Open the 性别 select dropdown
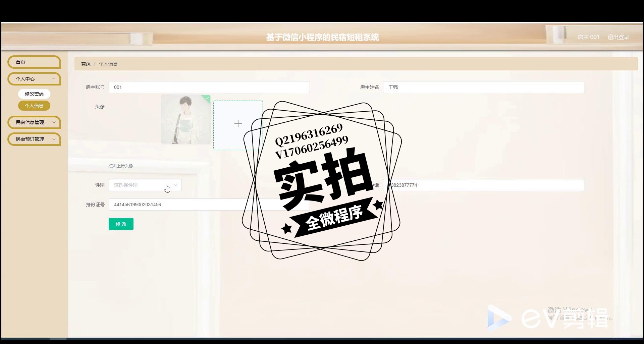The image size is (644, 344). pos(145,185)
